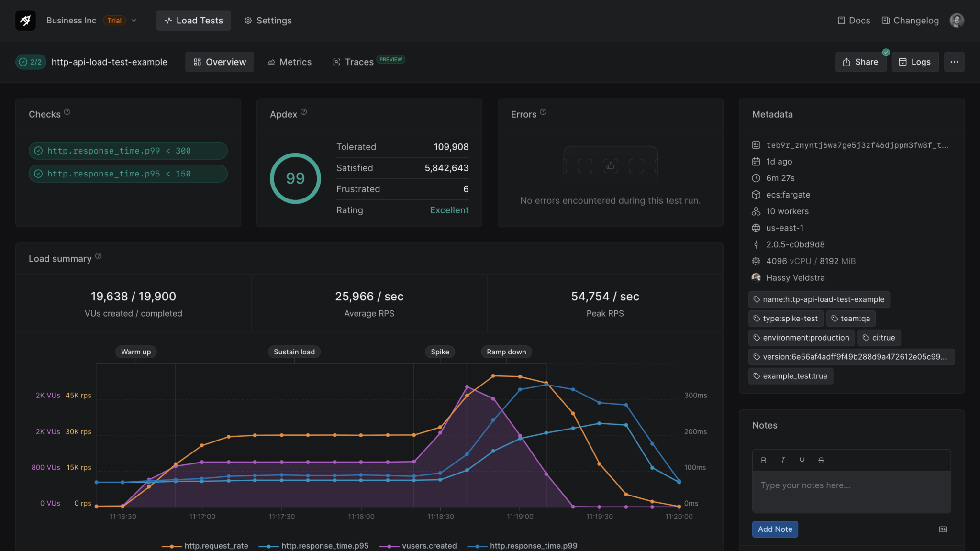Apply strikethrough formatting in Notes editor

pyautogui.click(x=821, y=460)
